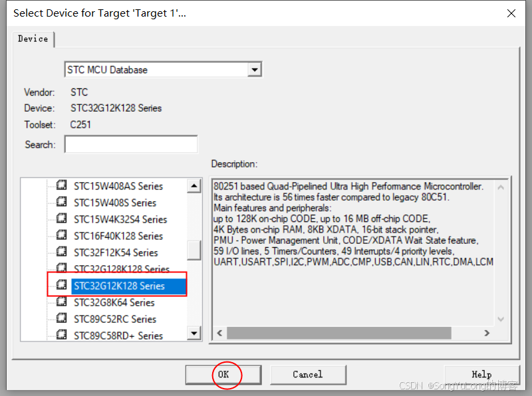The image size is (532, 396).
Task: Click the chip icon beside STC15W4K32S4 Series
Action: [x=61, y=219]
